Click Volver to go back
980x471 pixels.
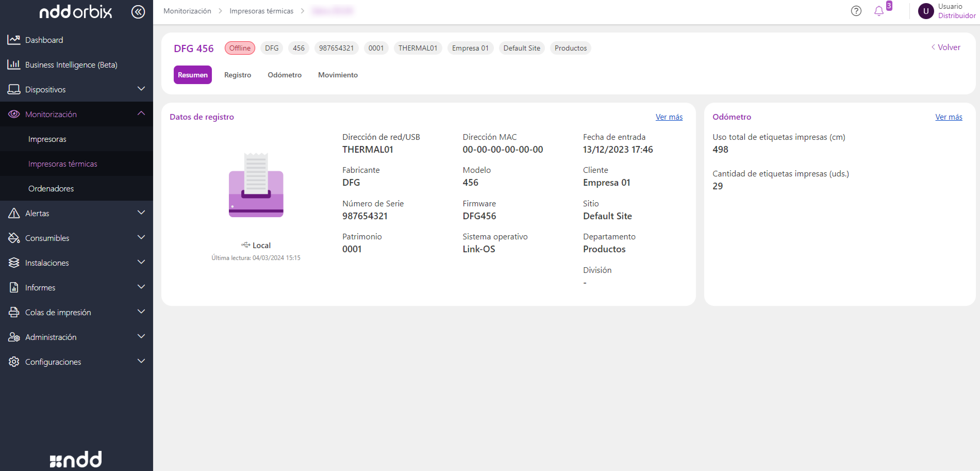point(945,47)
